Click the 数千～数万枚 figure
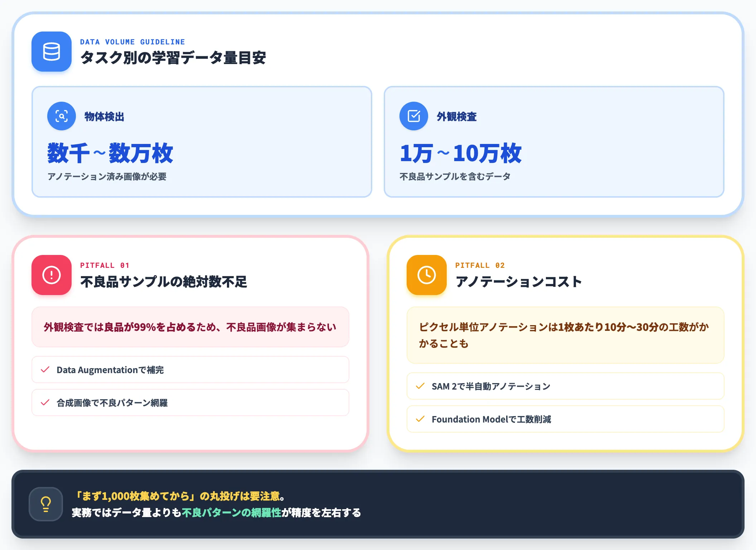Image resolution: width=756 pixels, height=550 pixels. (x=110, y=153)
